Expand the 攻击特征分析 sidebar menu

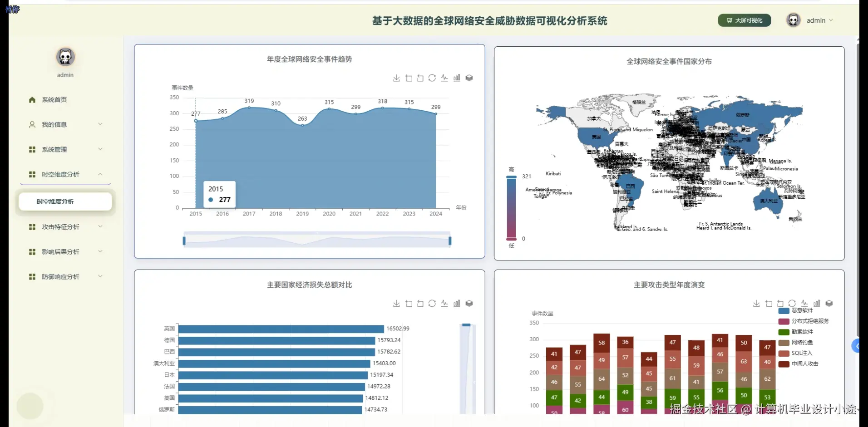65,227
